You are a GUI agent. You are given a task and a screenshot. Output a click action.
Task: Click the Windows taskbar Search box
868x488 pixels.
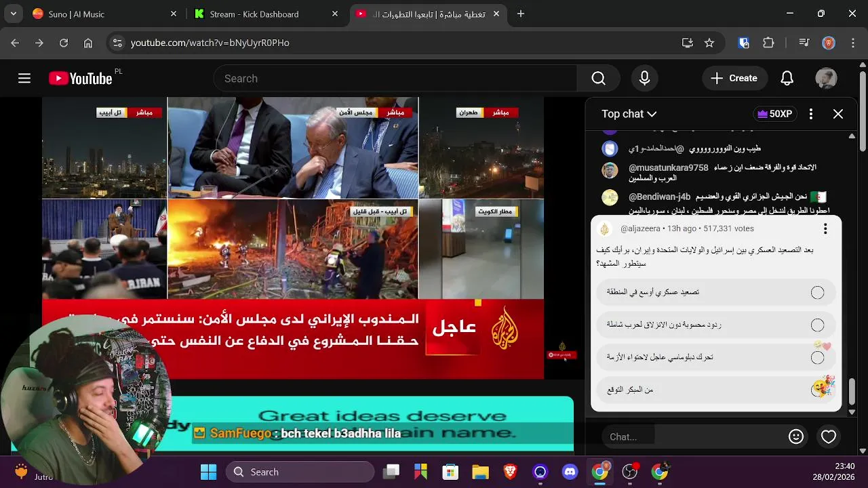coord(300,472)
